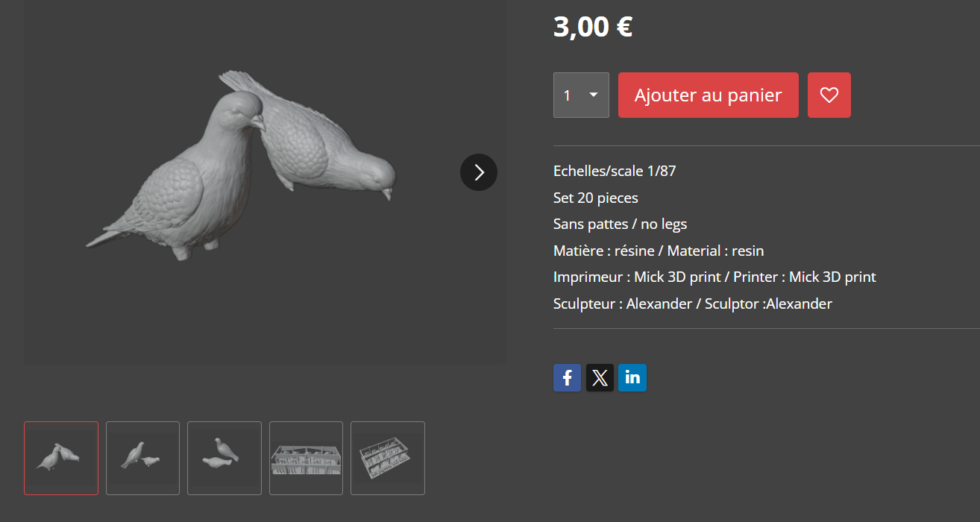The width and height of the screenshot is (980, 522).
Task: Select fifth thumbnail of angled print frame
Action: pos(388,458)
